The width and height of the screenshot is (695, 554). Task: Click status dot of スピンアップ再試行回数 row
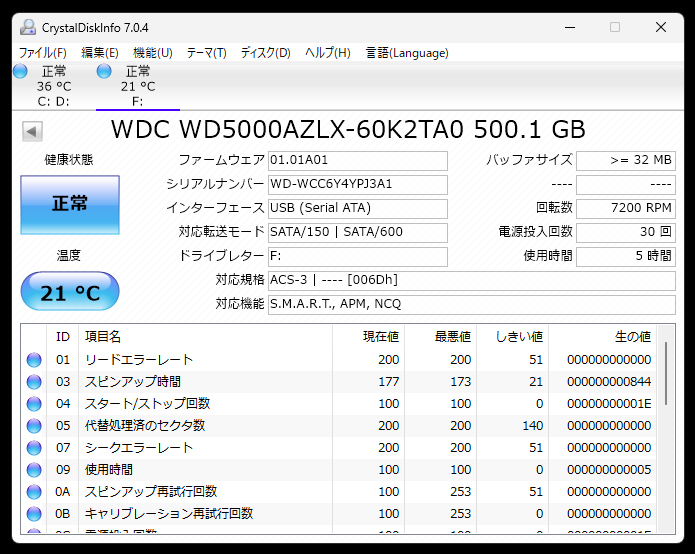tap(34, 492)
